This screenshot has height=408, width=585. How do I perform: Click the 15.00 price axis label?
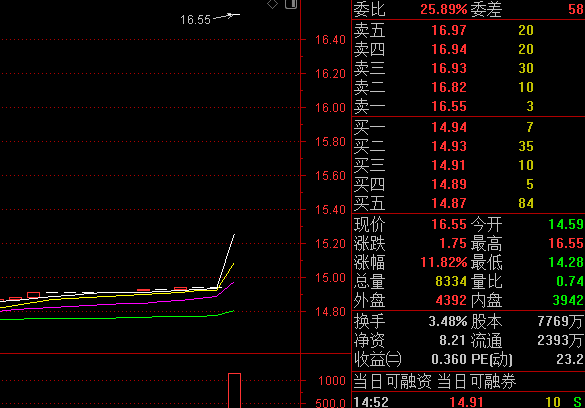tap(331, 278)
